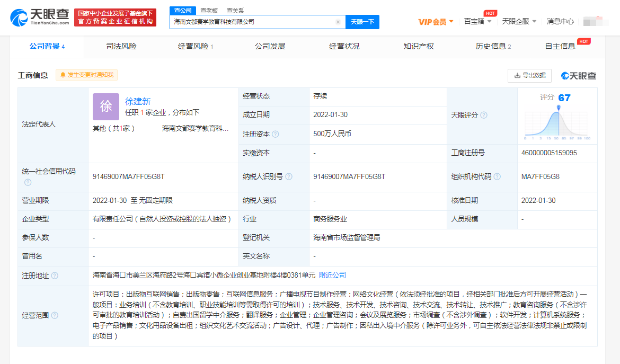Click the 附近公司 link

click(332, 275)
